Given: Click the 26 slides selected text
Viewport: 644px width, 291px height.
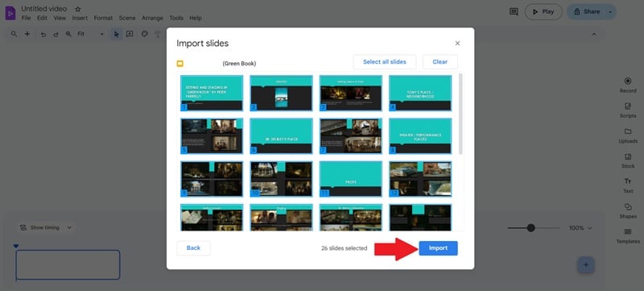Looking at the screenshot, I should pos(345,248).
